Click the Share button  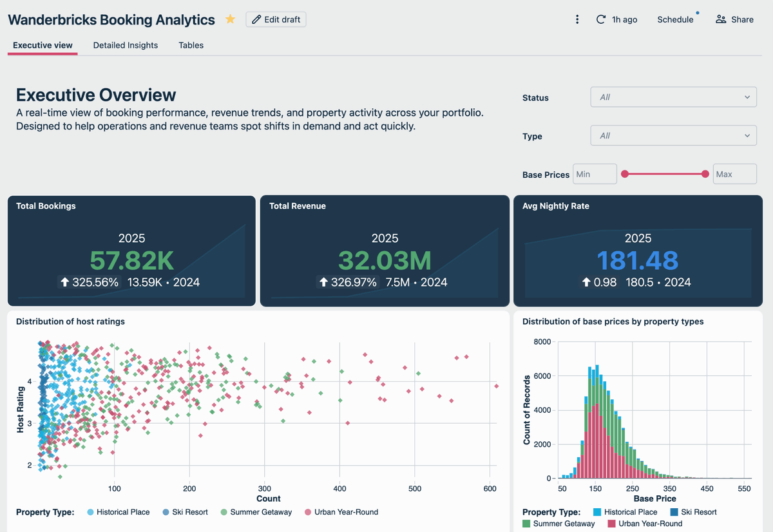coord(734,19)
